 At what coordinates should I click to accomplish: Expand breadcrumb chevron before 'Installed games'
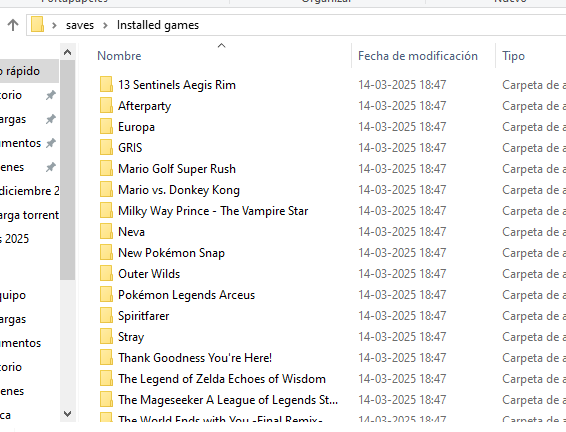105,25
